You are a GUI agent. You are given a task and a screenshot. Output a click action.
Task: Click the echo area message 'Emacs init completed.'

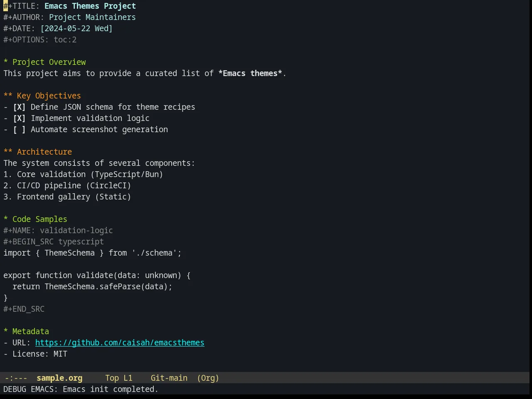click(111, 389)
